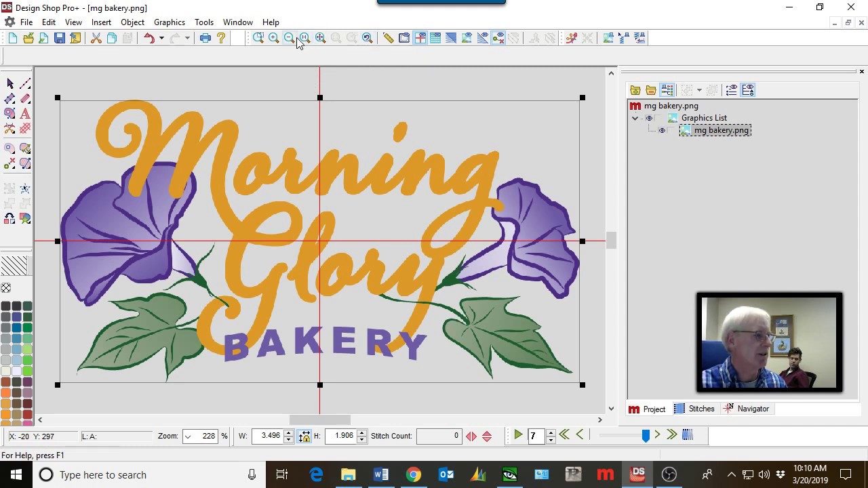The height and width of the screenshot is (488, 868).
Task: Click the Morning Glory webcam video overlay
Action: (769, 342)
